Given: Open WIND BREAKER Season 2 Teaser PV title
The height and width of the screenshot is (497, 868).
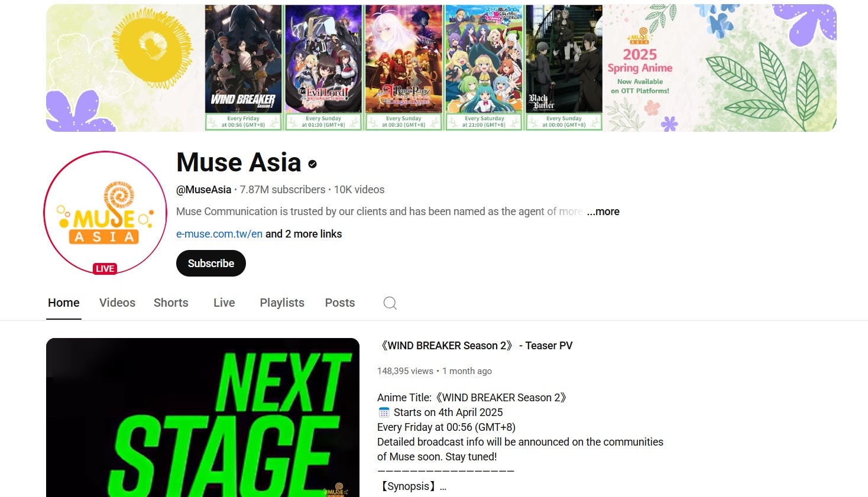Looking at the screenshot, I should point(475,346).
